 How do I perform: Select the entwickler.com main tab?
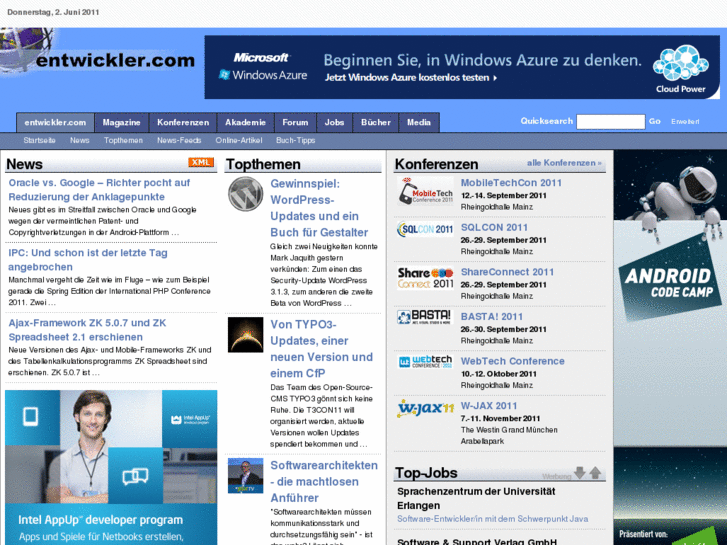pyautogui.click(x=55, y=122)
